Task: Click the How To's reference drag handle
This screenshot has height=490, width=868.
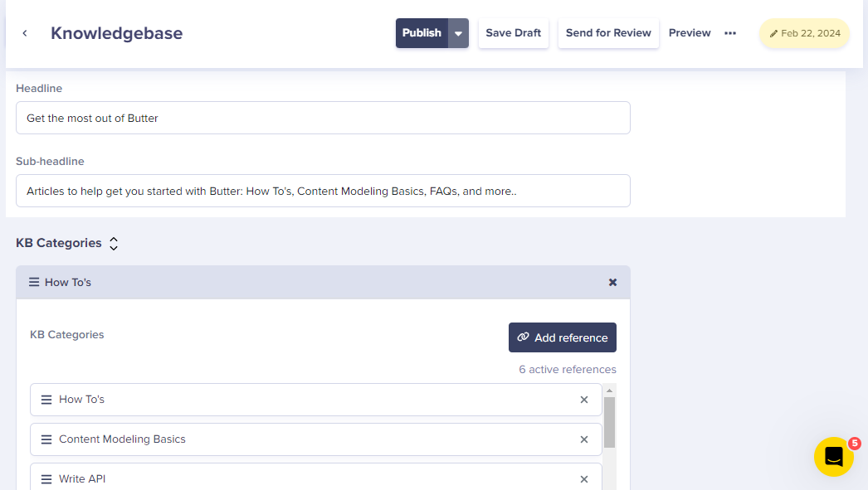Action: point(46,400)
